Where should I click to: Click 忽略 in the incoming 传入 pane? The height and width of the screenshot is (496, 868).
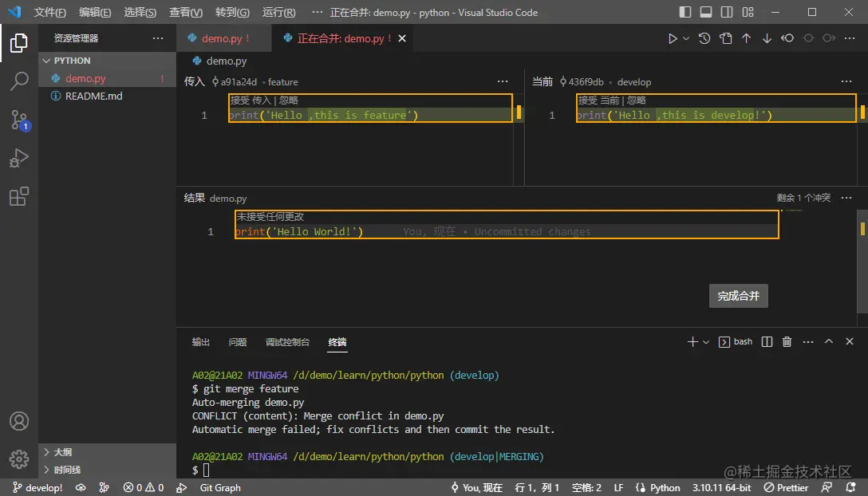[289, 100]
